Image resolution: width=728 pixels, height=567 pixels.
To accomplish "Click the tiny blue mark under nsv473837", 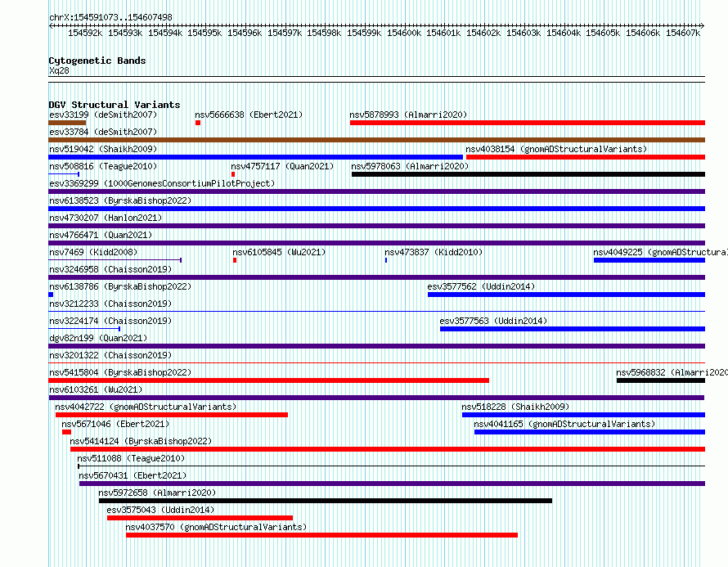I will tap(386, 260).
